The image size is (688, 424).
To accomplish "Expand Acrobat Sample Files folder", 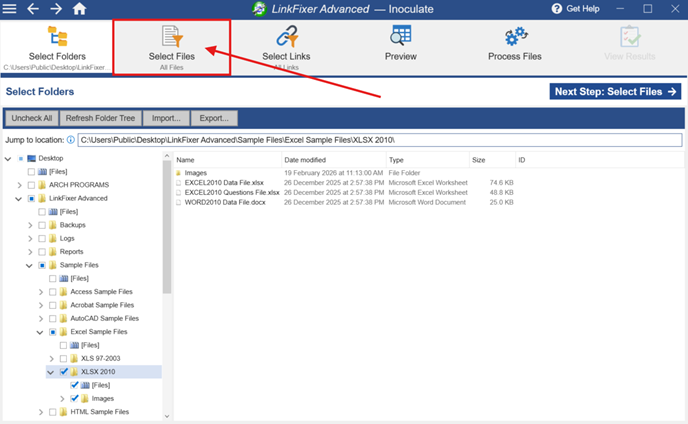I will (40, 305).
